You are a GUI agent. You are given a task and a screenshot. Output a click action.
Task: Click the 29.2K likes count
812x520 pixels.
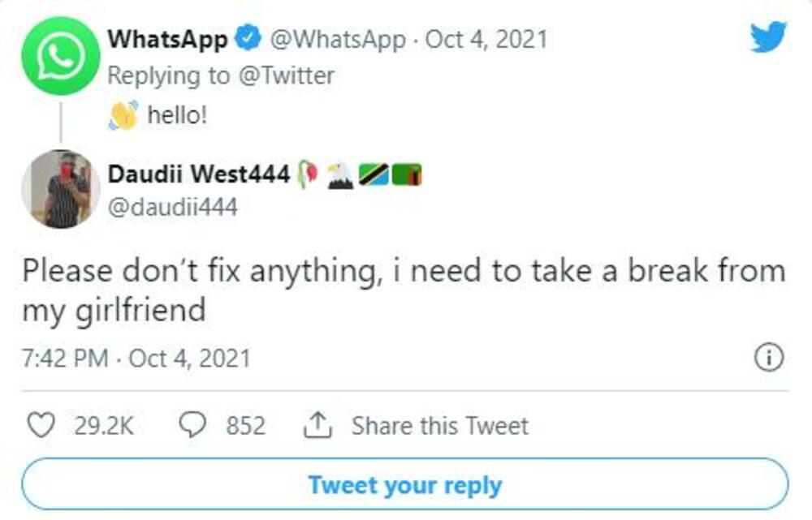(104, 426)
